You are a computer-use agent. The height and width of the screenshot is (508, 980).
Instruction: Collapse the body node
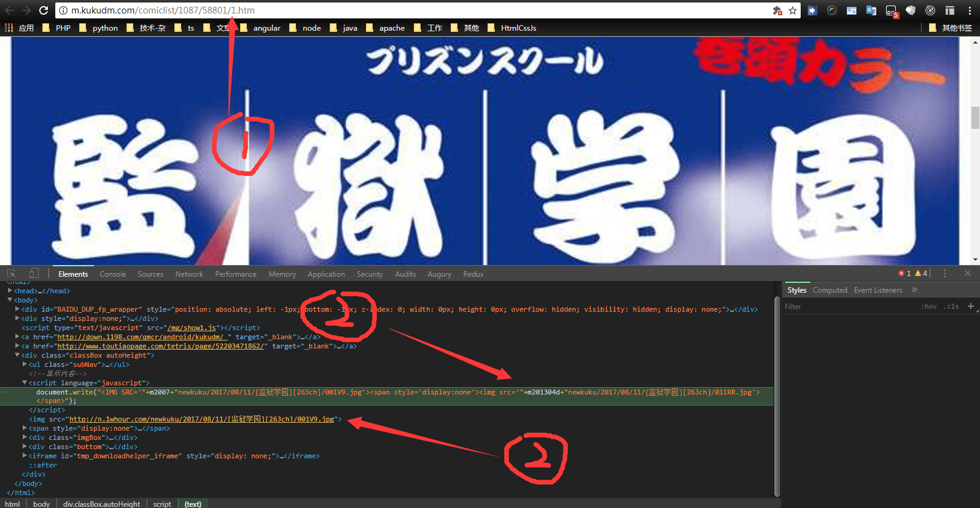click(10, 300)
